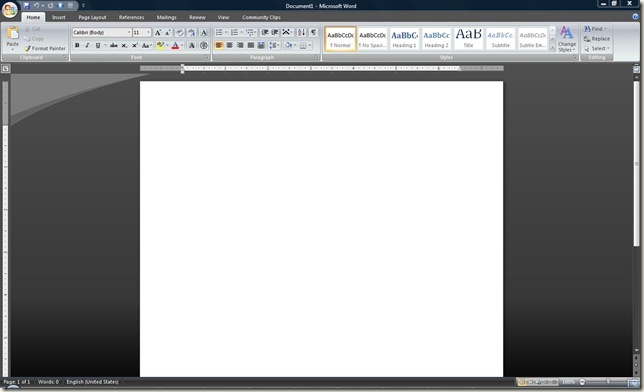644x392 pixels.
Task: Open Line Spacing dropdown
Action: coord(274,45)
